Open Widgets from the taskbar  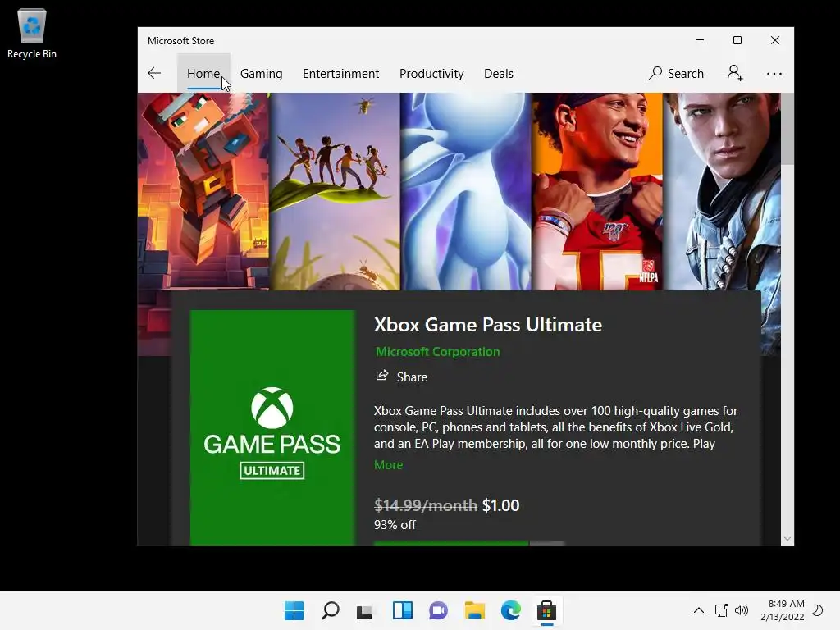click(402, 610)
